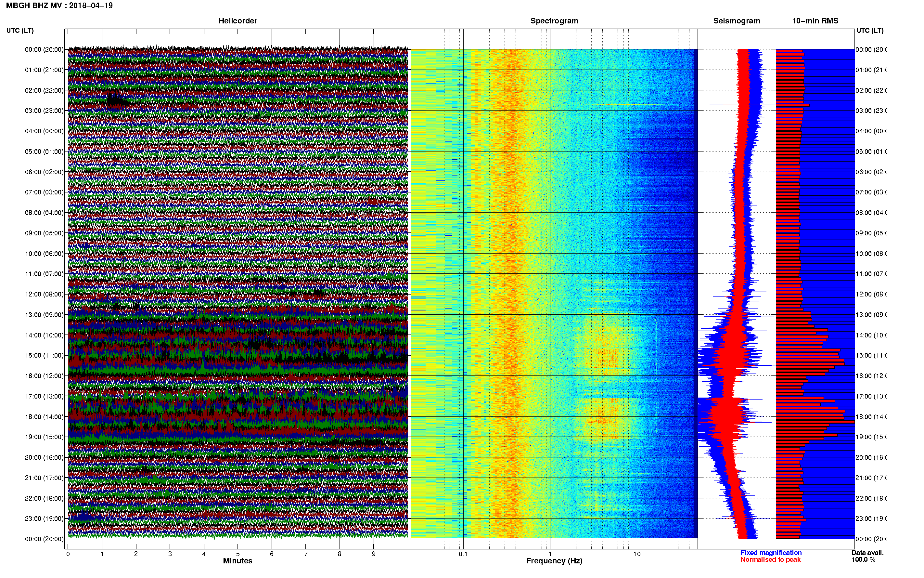Select the "Helicorder" panel heading
Viewport: 924px width, 578px height.
237,21
